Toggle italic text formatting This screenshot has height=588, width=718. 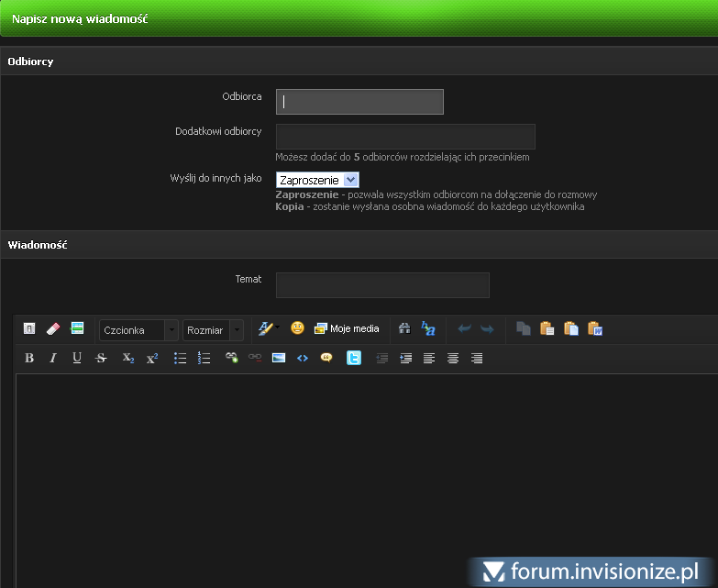point(53,358)
